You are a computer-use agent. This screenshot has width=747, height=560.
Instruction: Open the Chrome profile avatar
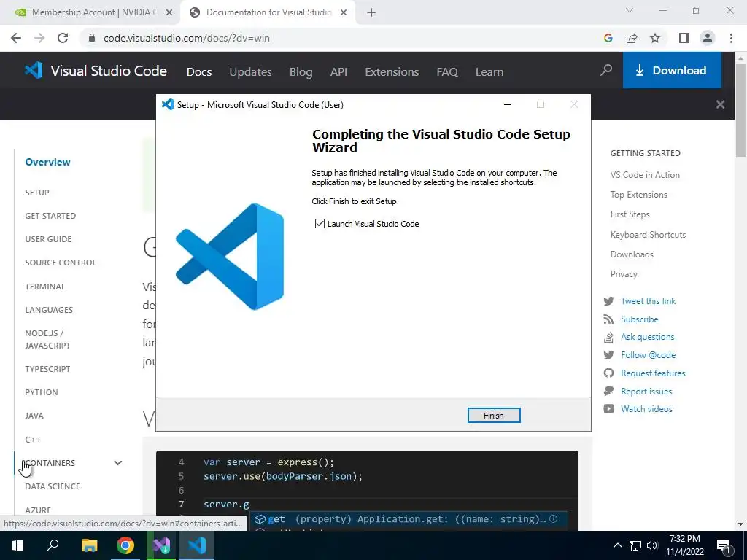[x=708, y=38]
